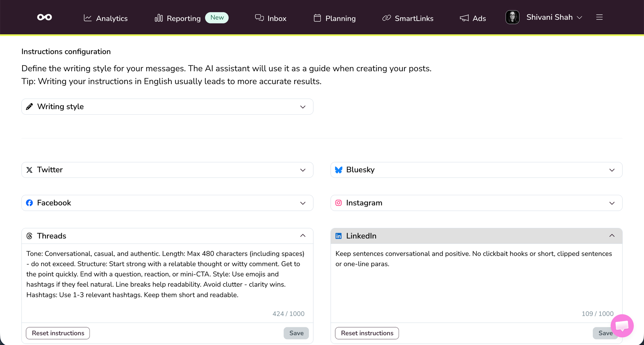Expand the Facebook instructions chevron
The height and width of the screenshot is (345, 644).
pos(303,203)
